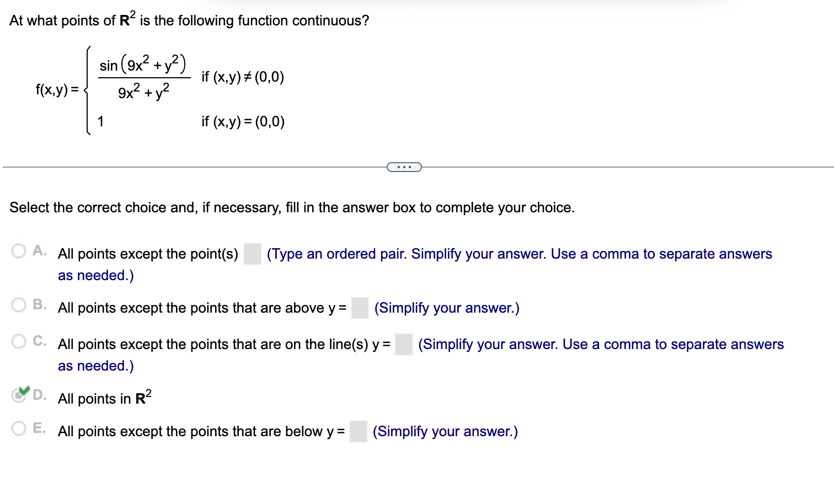Image resolution: width=834 pixels, height=504 pixels.
Task: Click the label E next to its radio
Action: click(x=39, y=427)
